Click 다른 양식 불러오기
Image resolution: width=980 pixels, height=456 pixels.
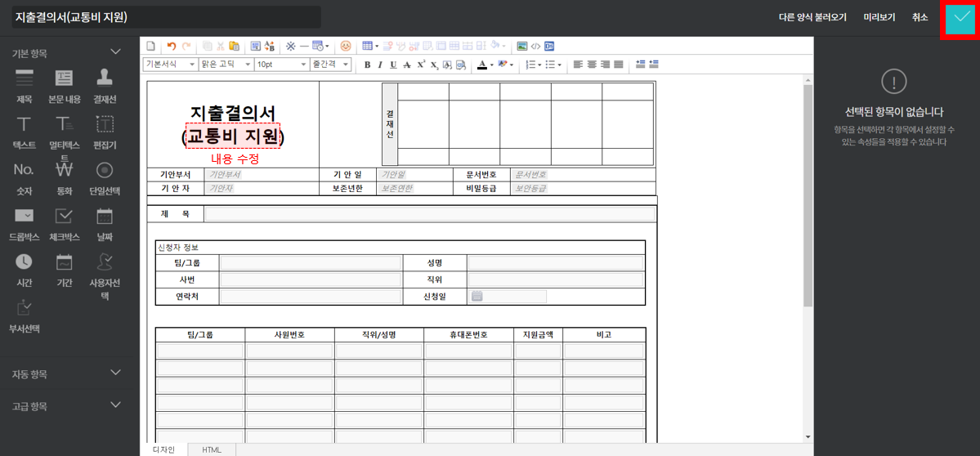[812, 17]
